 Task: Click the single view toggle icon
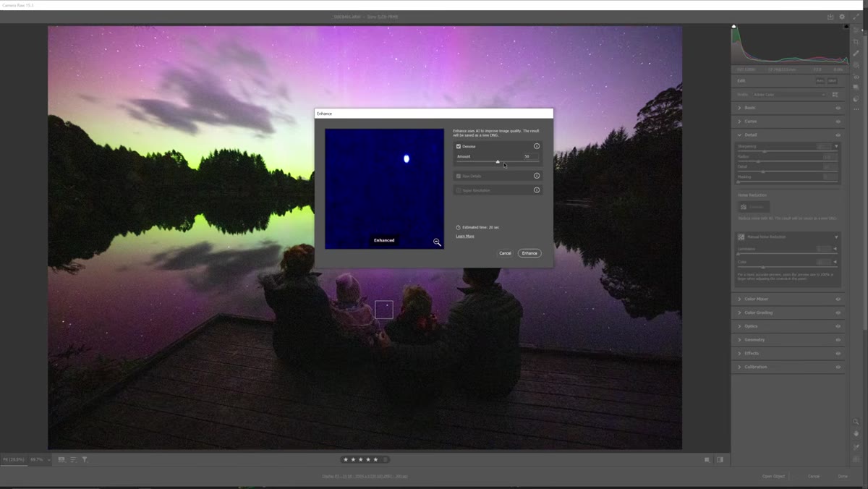(x=707, y=459)
